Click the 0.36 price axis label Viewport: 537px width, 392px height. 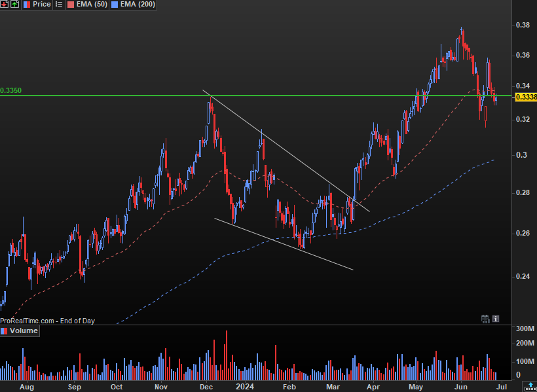[523, 55]
